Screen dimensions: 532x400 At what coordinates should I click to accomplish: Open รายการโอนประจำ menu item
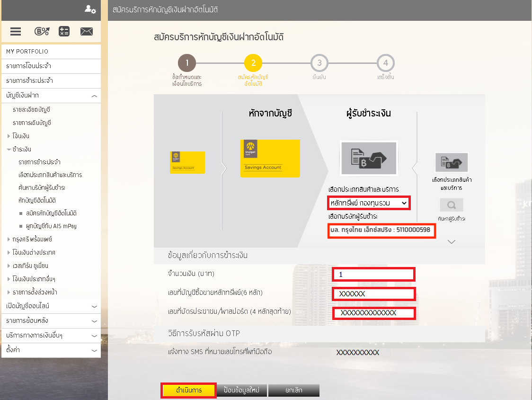pos(51,66)
